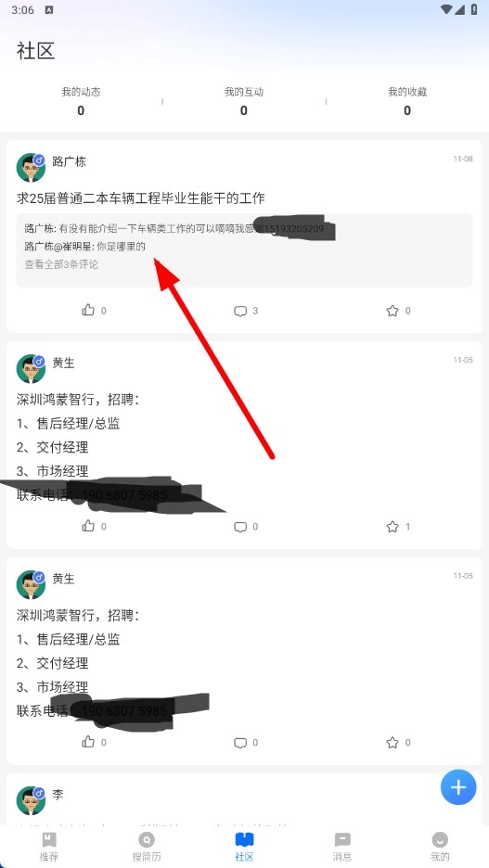Expand 查看全部3条评论 link
The width and height of the screenshot is (489, 868).
[61, 264]
